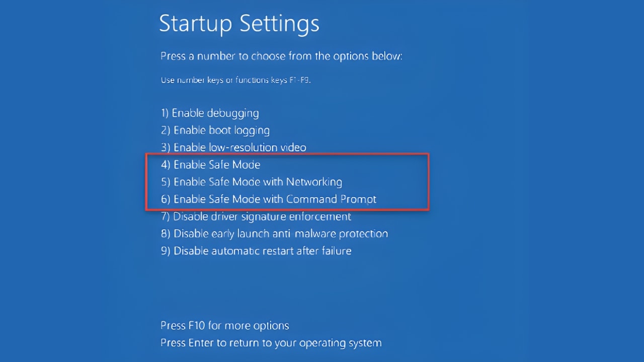Screen dimensions: 644x362
Task: Click Press F10 for more options
Action: click(224, 326)
